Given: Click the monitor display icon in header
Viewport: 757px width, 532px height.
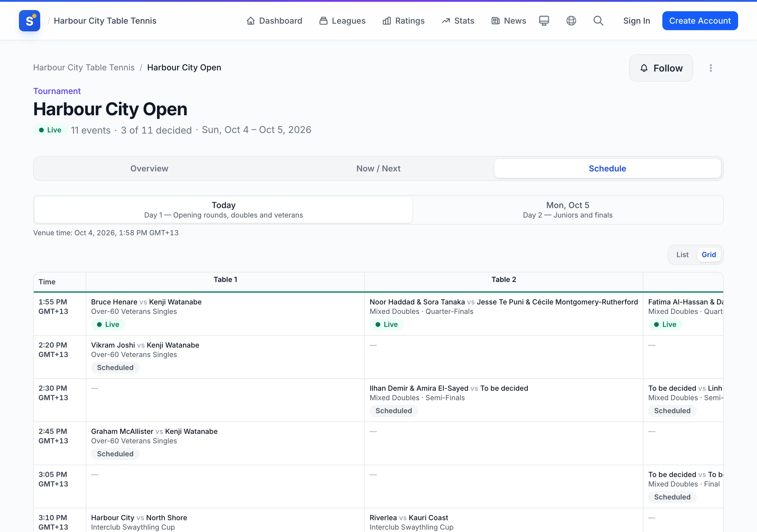Looking at the screenshot, I should click(x=544, y=21).
